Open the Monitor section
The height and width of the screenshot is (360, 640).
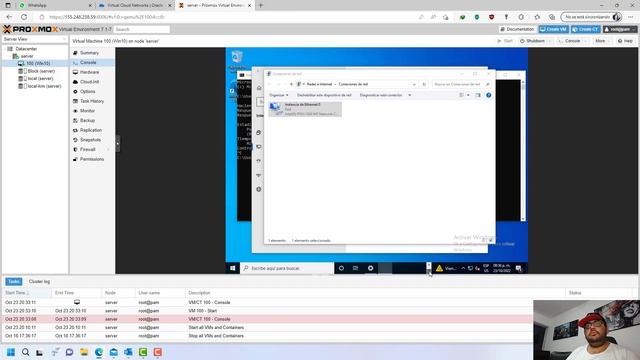click(87, 111)
